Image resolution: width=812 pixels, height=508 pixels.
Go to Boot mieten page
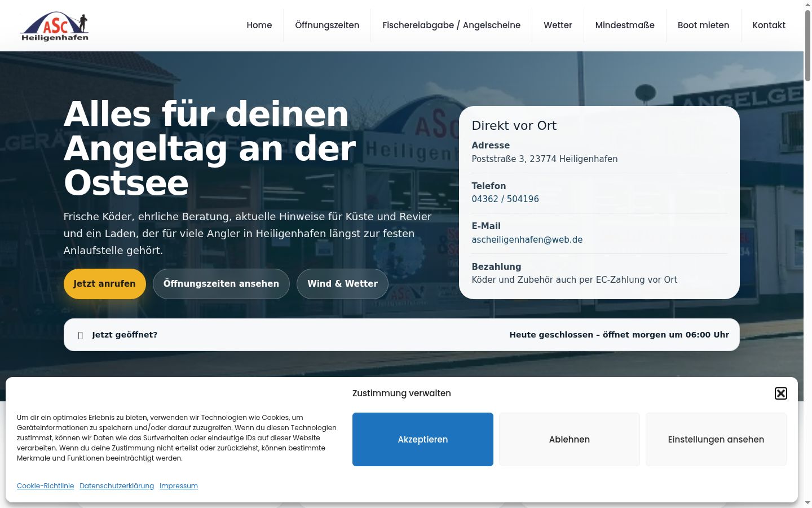click(x=703, y=25)
